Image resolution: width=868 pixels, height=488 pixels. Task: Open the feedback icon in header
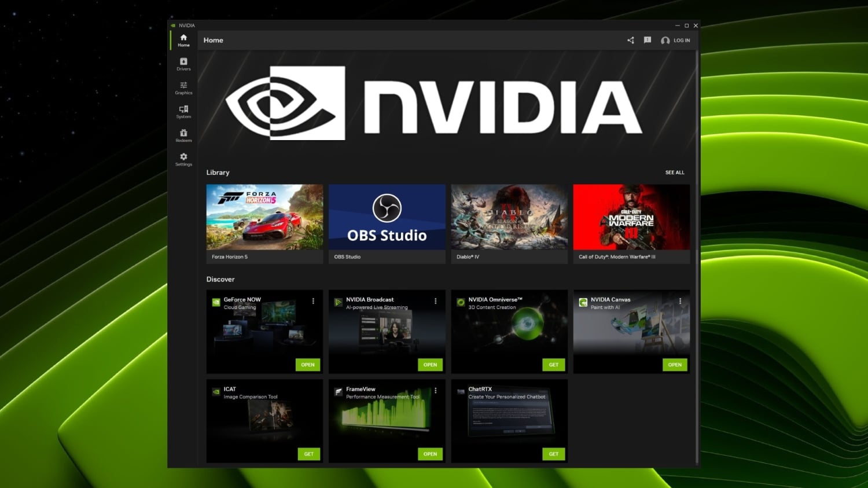click(648, 41)
